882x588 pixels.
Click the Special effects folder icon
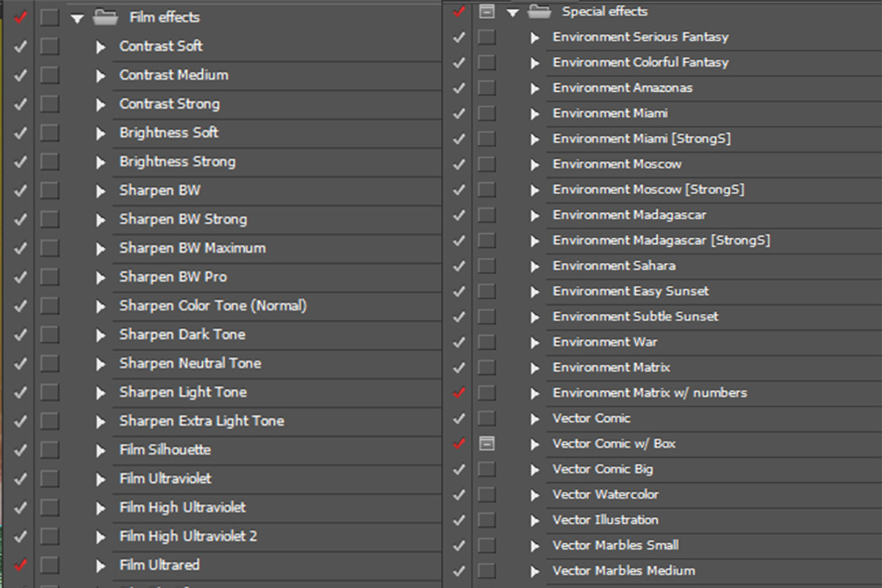pyautogui.click(x=539, y=12)
